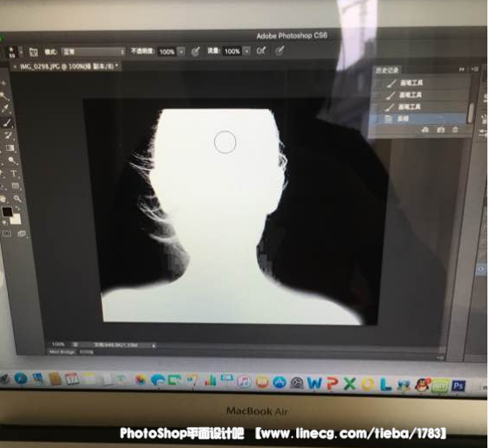
Task: Select the History Brush tool
Action: (8, 135)
